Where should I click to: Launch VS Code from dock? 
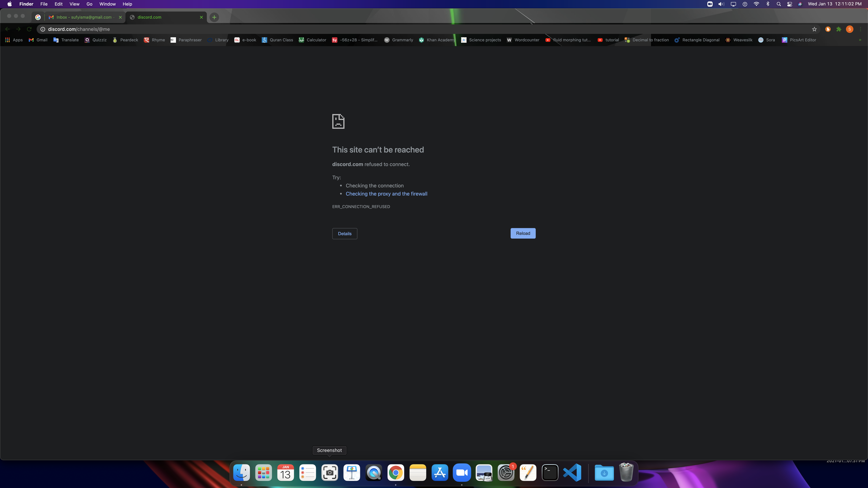(572, 473)
